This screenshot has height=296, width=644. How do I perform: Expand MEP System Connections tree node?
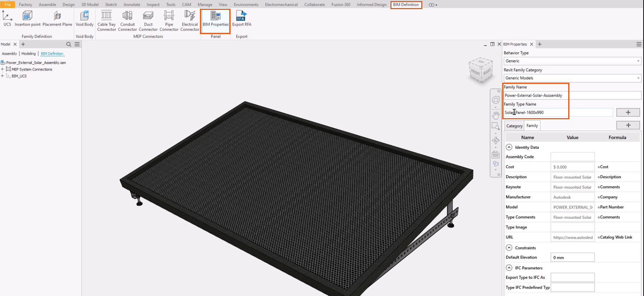pos(2,69)
